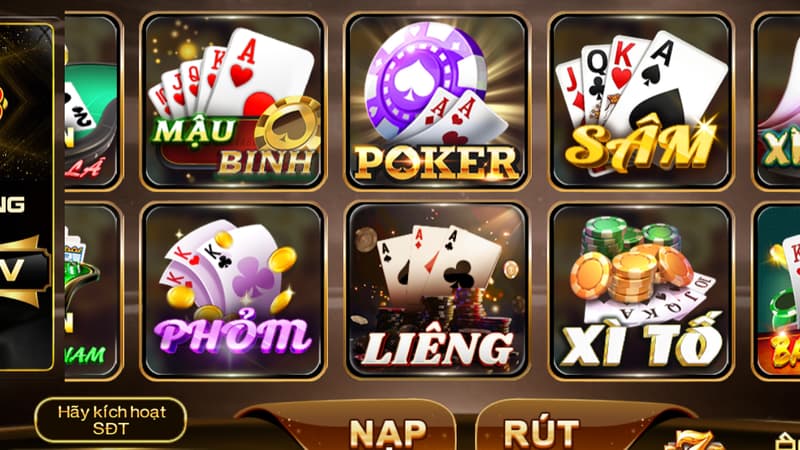The width and height of the screenshot is (800, 450).
Task: Tap Hãy kích hoạt SĐT button
Action: pos(111,420)
